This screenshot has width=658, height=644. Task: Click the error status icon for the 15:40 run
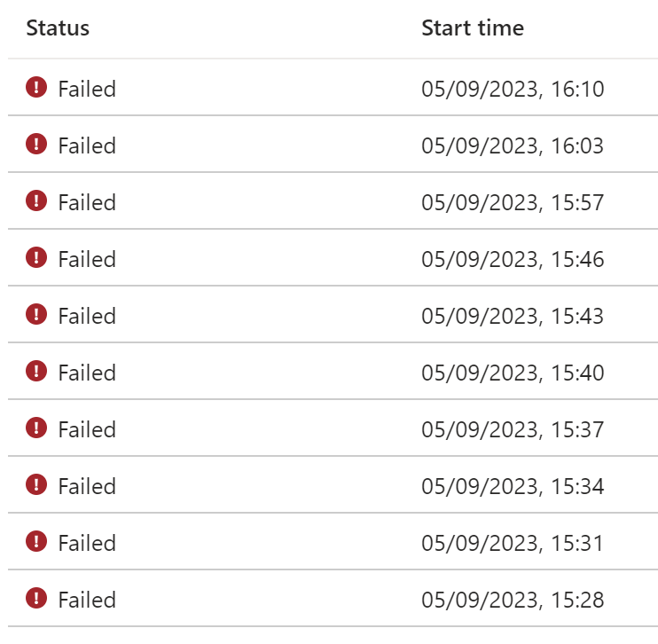(x=36, y=371)
